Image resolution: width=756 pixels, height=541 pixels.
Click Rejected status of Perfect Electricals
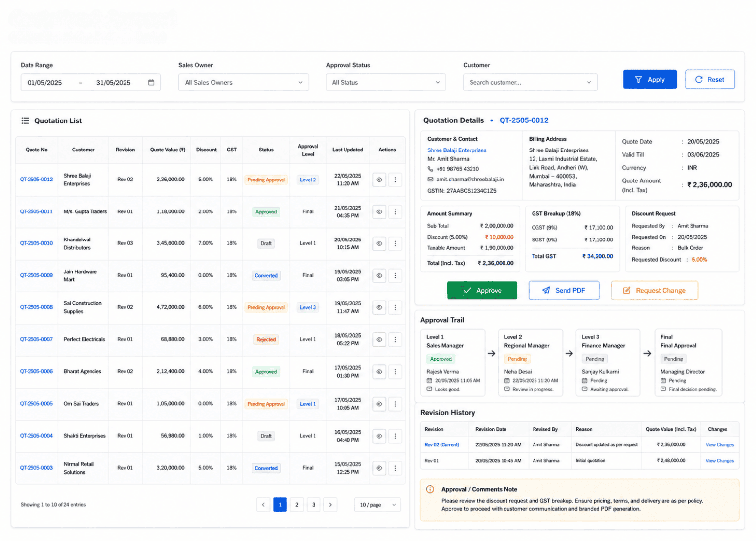[266, 340]
